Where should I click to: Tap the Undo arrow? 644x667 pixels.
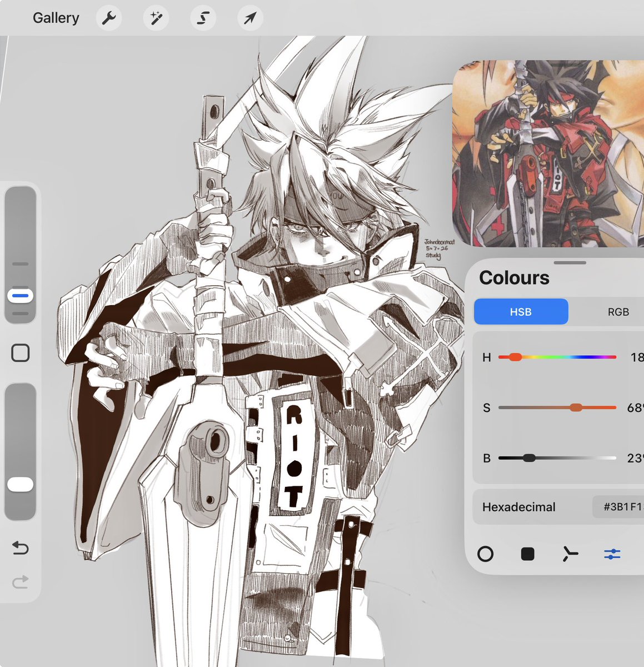(x=21, y=548)
